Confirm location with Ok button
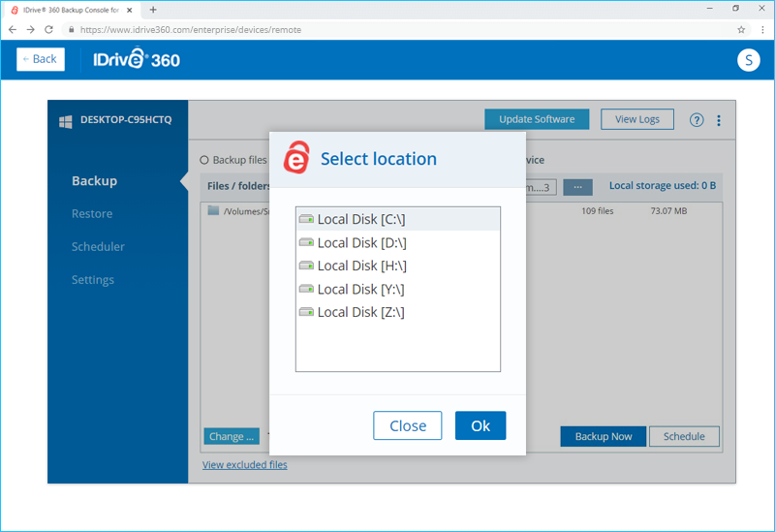Screen dimensions: 775x532 pos(480,426)
